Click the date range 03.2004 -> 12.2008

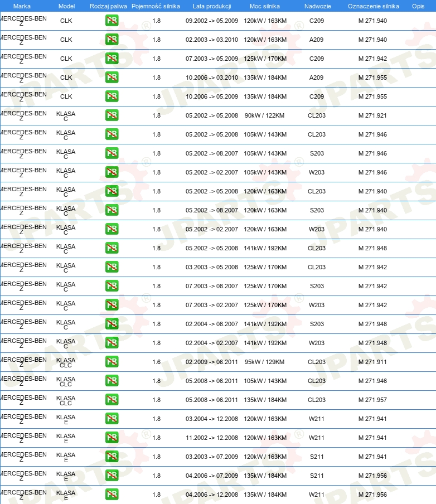pyautogui.click(x=212, y=419)
